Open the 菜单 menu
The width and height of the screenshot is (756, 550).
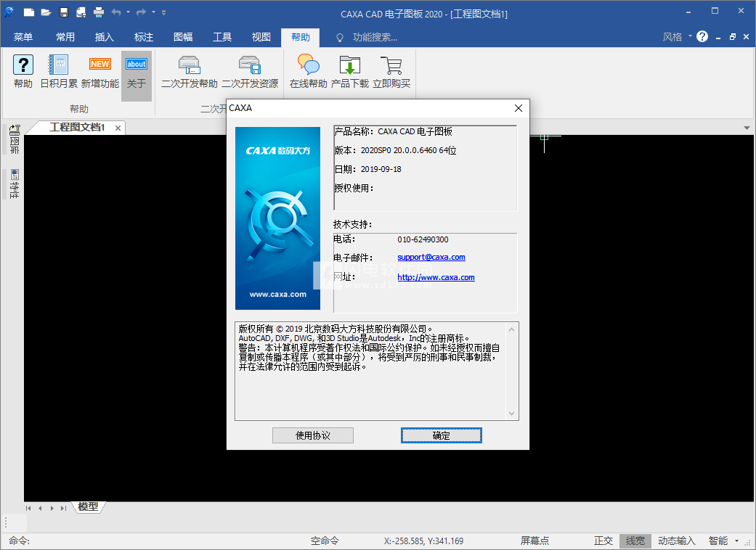click(23, 37)
